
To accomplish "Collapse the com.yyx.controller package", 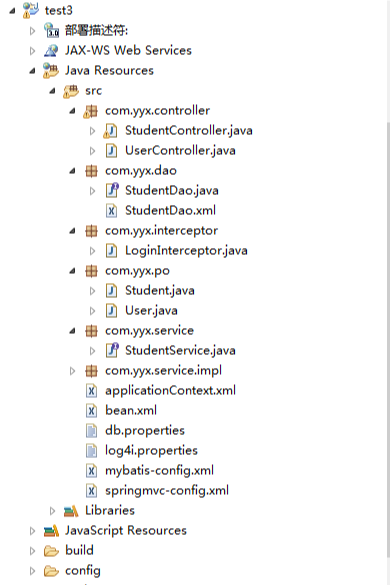I will 72,111.
